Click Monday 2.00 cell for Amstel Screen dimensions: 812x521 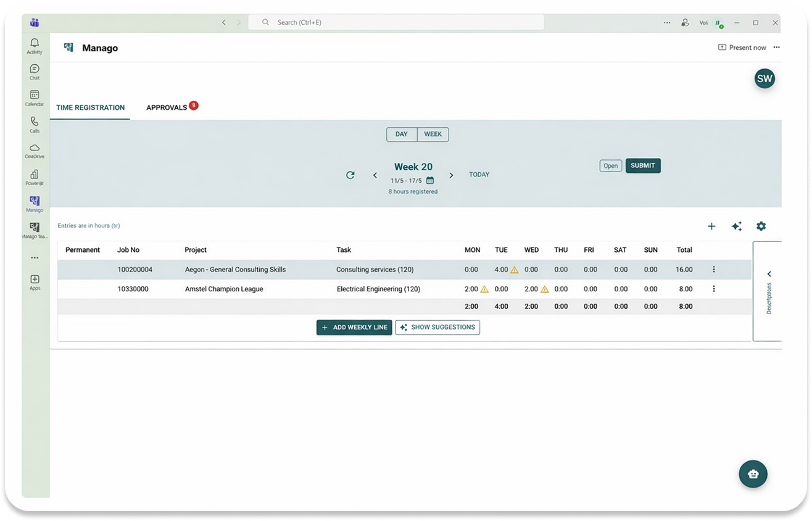[x=471, y=289]
